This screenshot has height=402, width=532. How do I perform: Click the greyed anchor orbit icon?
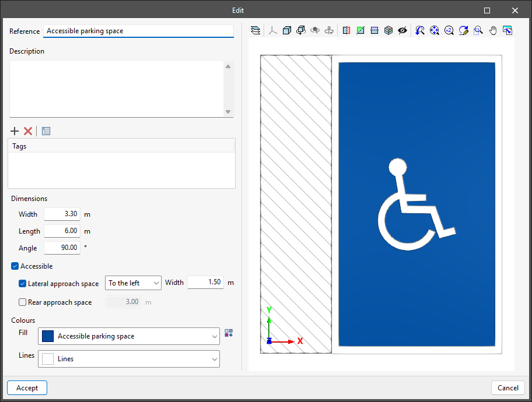click(x=329, y=30)
